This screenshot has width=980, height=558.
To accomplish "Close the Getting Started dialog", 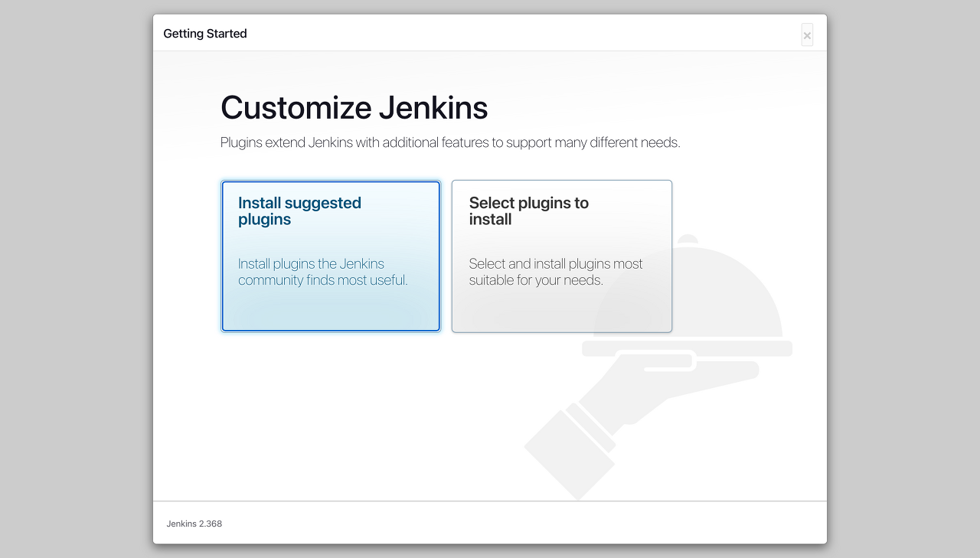I will click(807, 35).
